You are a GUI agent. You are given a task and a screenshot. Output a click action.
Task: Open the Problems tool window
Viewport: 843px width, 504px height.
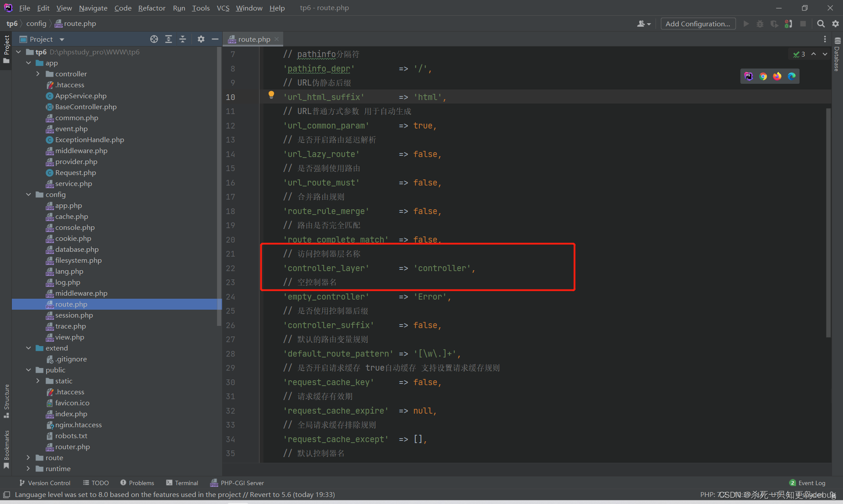tap(137, 483)
